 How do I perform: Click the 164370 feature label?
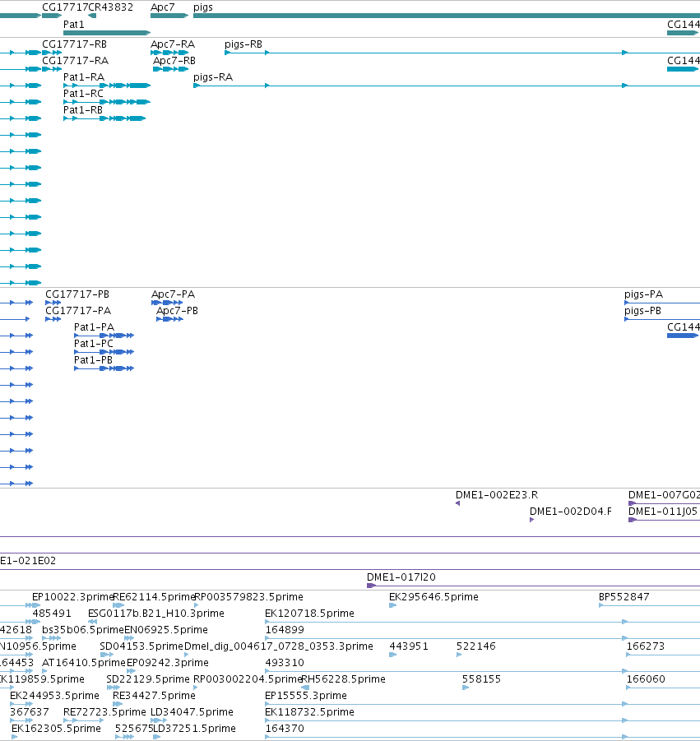[x=285, y=728]
